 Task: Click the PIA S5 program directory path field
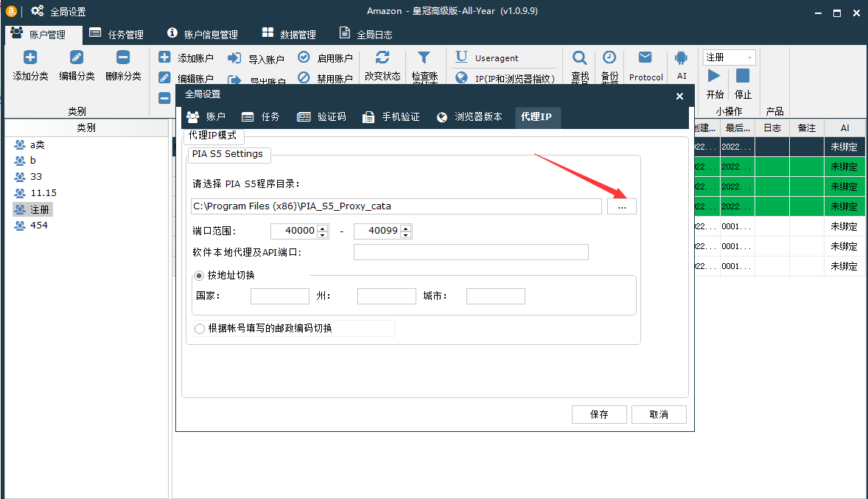[x=396, y=206]
